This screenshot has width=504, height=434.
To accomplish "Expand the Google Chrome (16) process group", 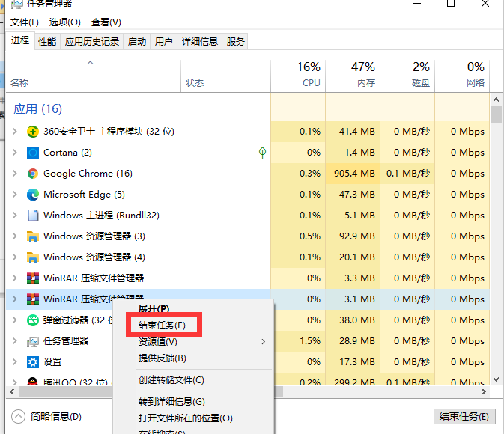I will coord(15,174).
